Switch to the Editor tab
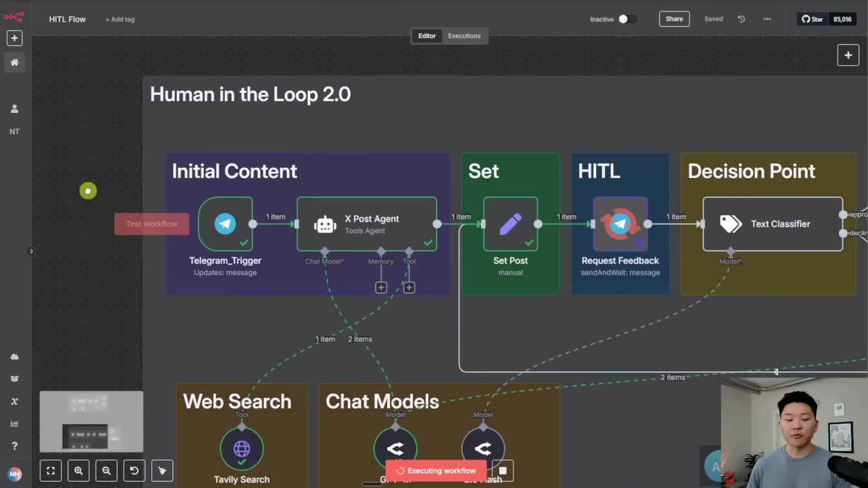This screenshot has width=868, height=488. click(427, 36)
